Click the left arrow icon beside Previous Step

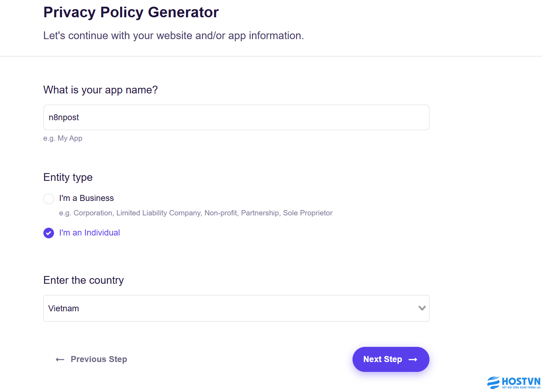[60, 360]
